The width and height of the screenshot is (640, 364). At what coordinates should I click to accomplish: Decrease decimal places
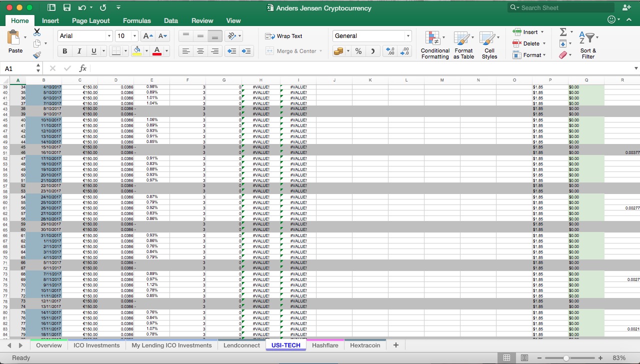click(x=404, y=51)
